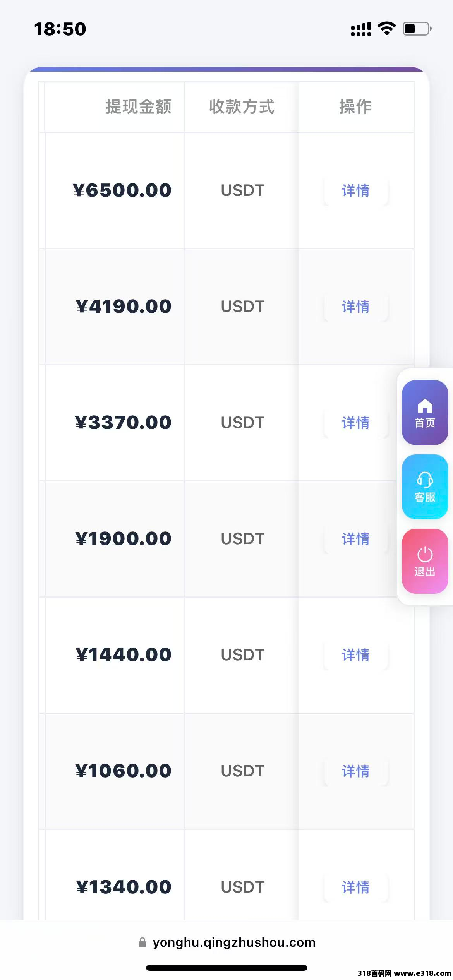Tap the 提现金额 column header
The height and width of the screenshot is (980, 453).
pyautogui.click(x=138, y=107)
